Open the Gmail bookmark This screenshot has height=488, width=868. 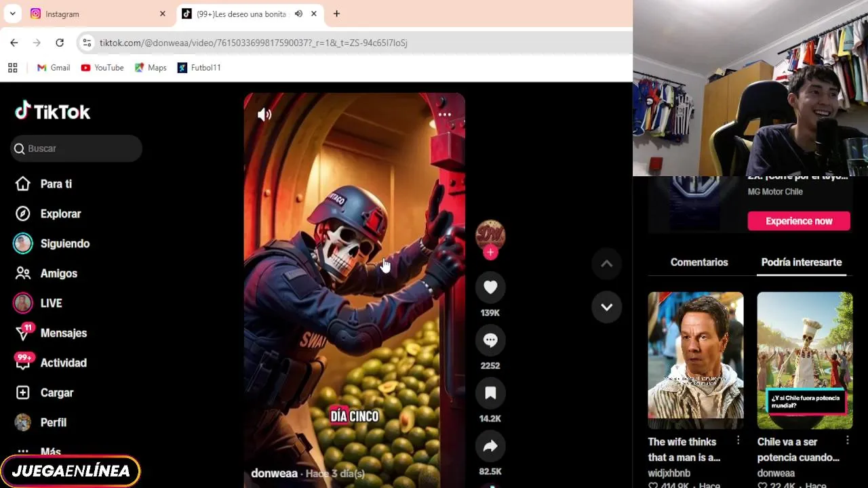tap(54, 68)
